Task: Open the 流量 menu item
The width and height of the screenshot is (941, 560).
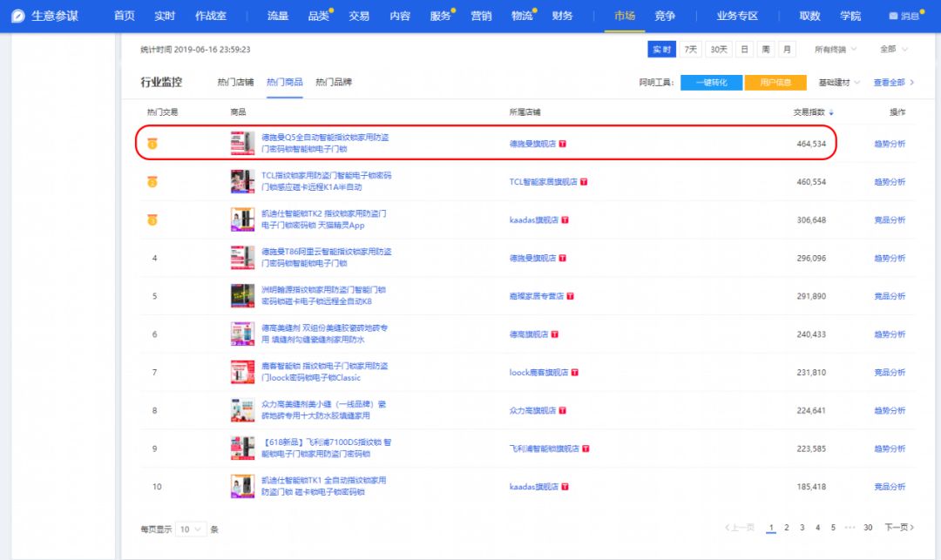Action: pyautogui.click(x=278, y=17)
